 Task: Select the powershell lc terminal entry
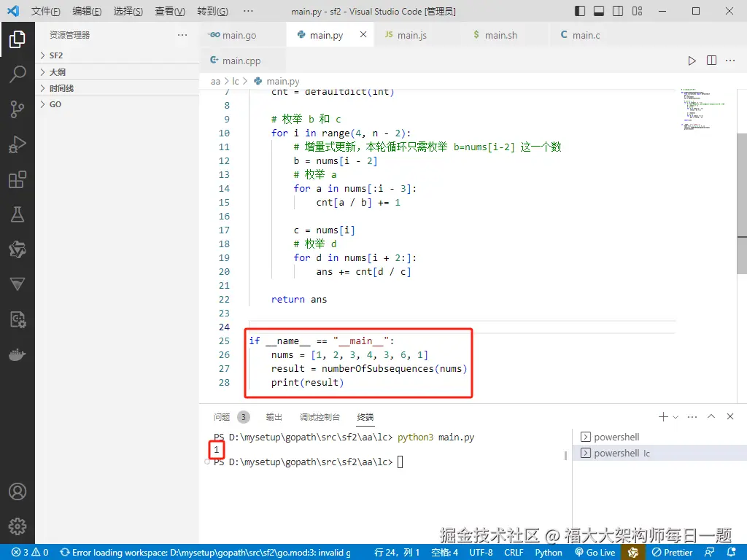pyautogui.click(x=659, y=453)
